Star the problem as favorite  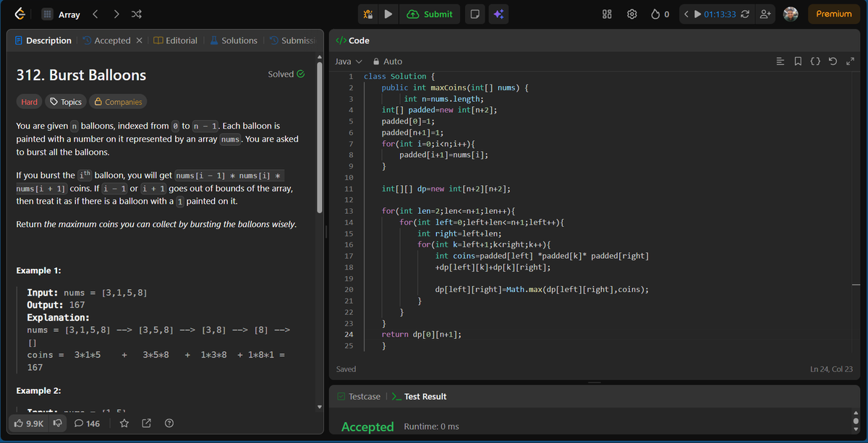pos(124,423)
